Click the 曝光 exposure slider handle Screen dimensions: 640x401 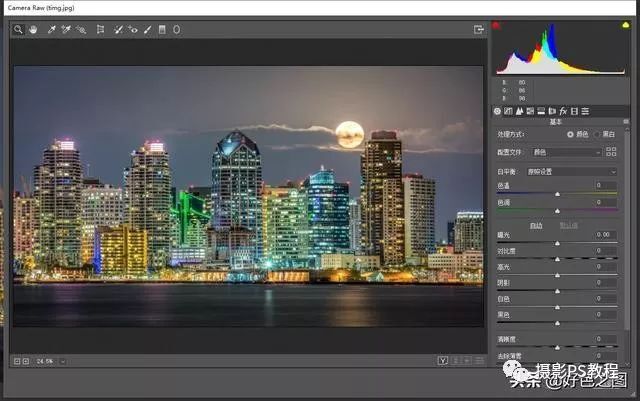pyautogui.click(x=557, y=243)
